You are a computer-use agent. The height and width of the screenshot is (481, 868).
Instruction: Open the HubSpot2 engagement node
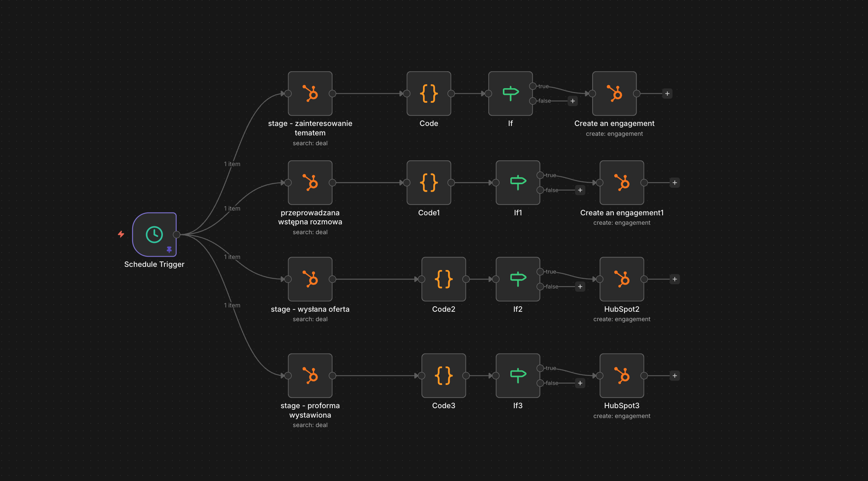tap(622, 279)
